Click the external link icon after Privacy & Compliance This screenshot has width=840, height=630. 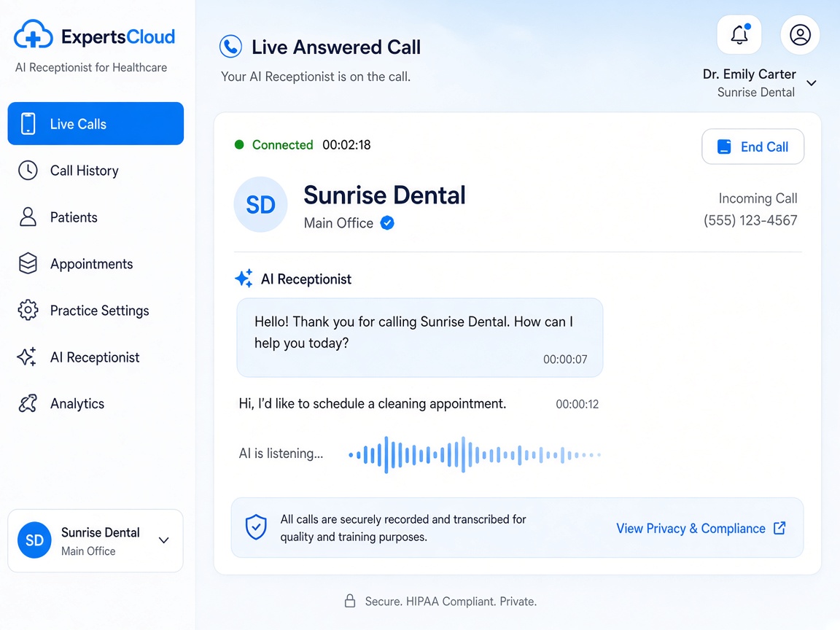(780, 528)
